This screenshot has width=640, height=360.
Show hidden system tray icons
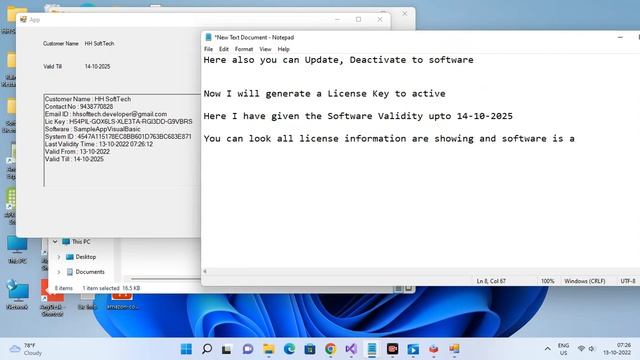pos(547,349)
